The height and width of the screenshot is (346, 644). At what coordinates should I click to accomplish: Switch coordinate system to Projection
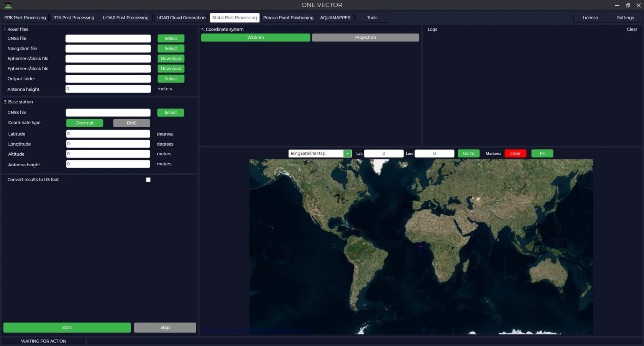click(x=365, y=38)
